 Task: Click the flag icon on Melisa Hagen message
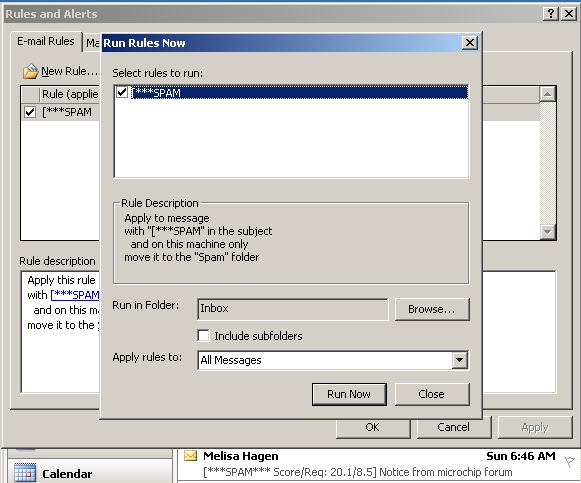tap(569, 462)
